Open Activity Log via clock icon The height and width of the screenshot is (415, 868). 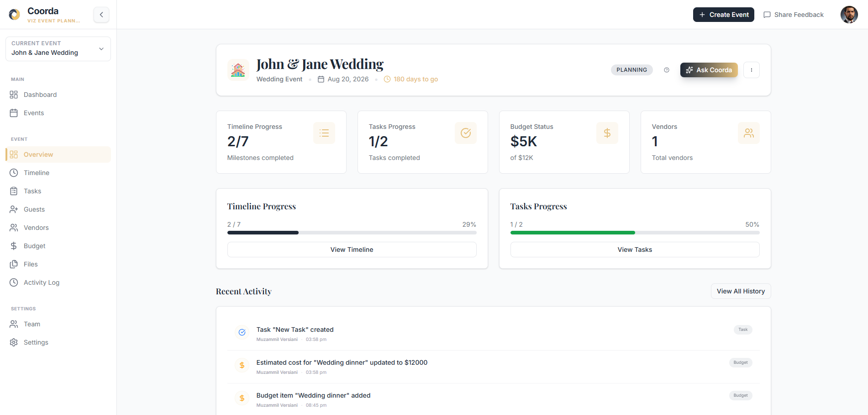pyautogui.click(x=14, y=282)
